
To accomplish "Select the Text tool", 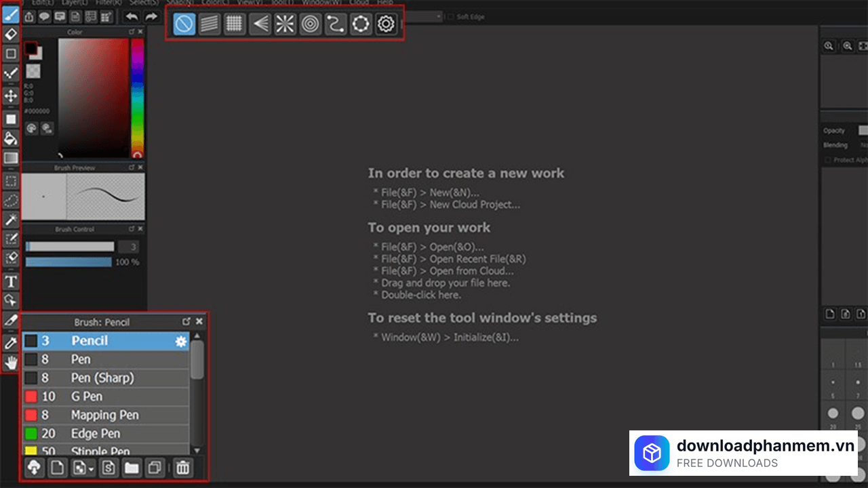I will pyautogui.click(x=11, y=281).
